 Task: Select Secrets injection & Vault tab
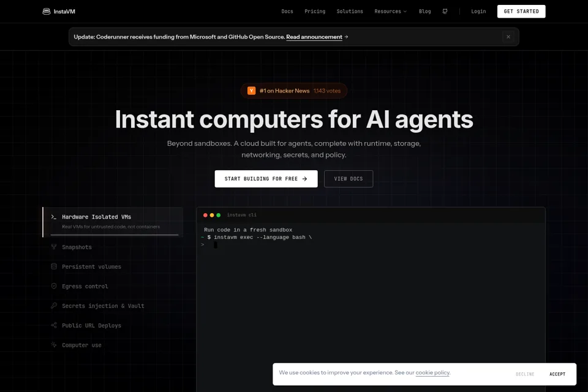(x=113, y=306)
